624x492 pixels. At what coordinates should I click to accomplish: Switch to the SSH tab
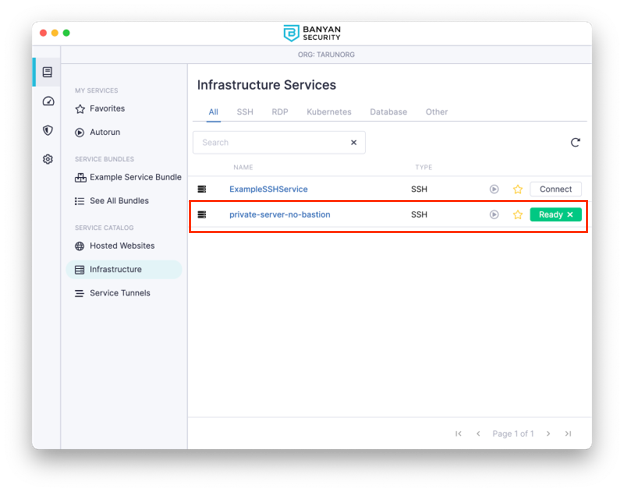[x=245, y=112]
